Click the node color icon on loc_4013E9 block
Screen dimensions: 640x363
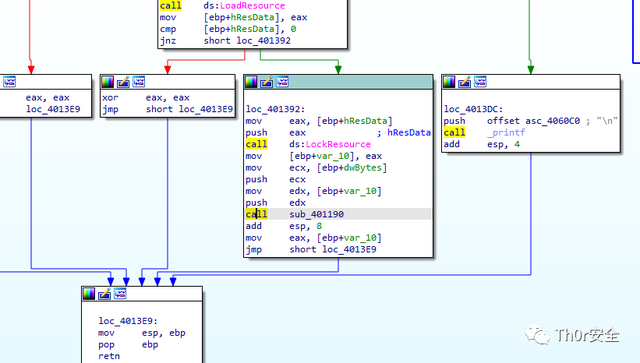pyautogui.click(x=89, y=294)
